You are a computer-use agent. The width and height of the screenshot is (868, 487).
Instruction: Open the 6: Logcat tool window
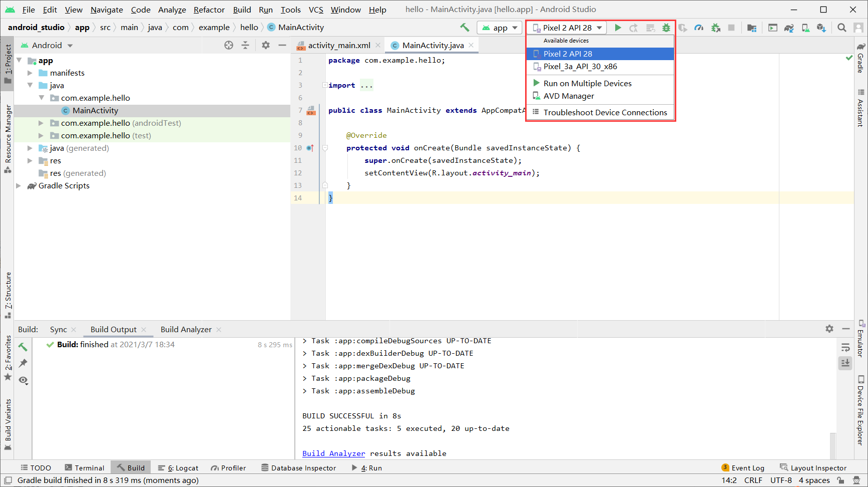pos(178,468)
